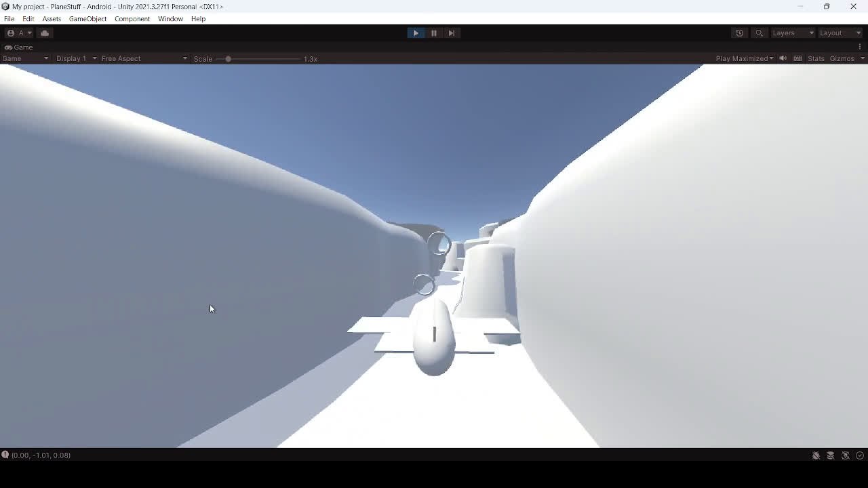
Task: Open the Game view options kebab menu
Action: pyautogui.click(x=860, y=47)
